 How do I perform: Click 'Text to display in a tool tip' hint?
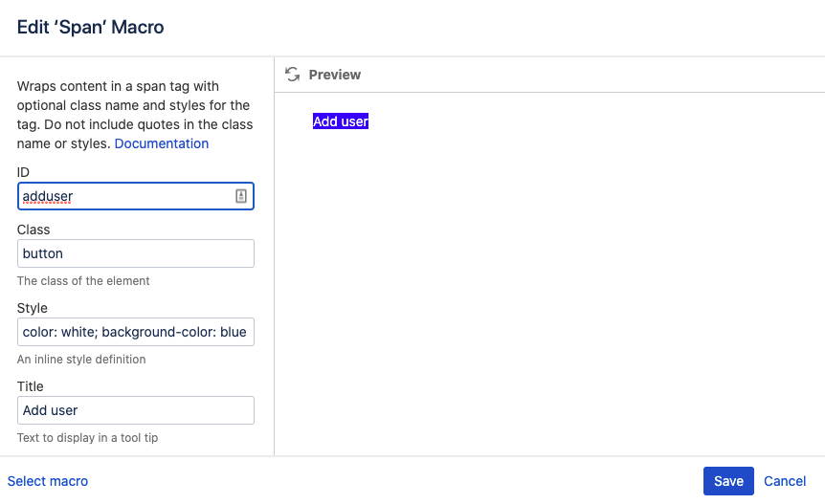pyautogui.click(x=87, y=438)
